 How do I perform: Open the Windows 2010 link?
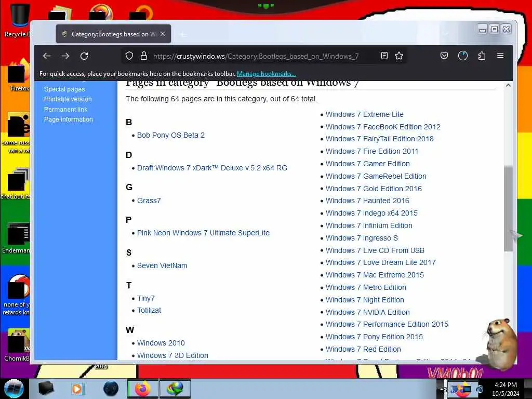coord(161,343)
